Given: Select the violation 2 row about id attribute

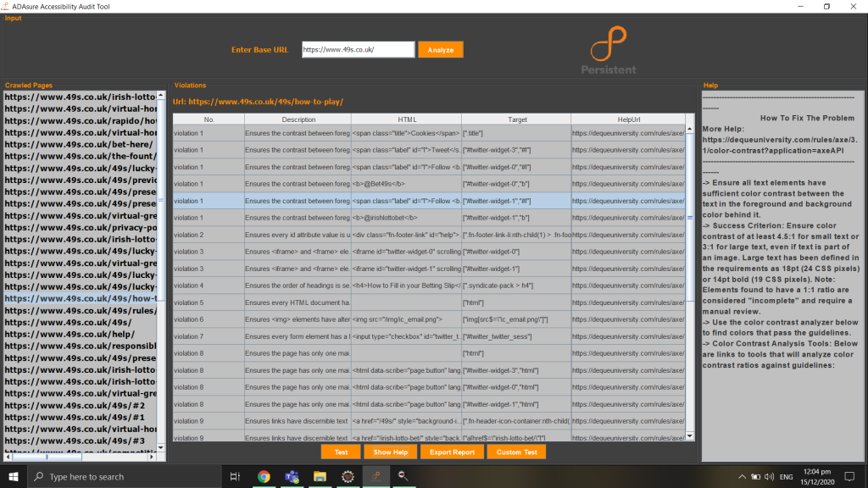Looking at the screenshot, I should coord(429,235).
